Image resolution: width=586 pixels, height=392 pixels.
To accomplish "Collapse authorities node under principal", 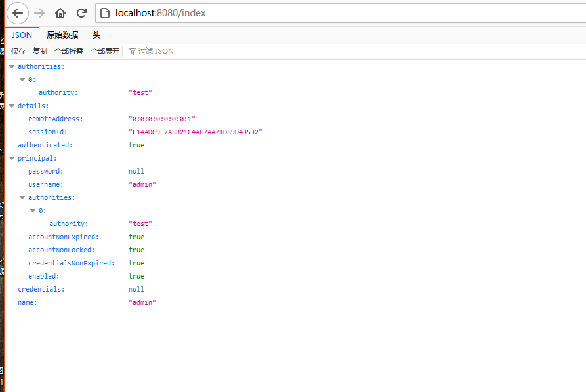I will click(x=22, y=198).
